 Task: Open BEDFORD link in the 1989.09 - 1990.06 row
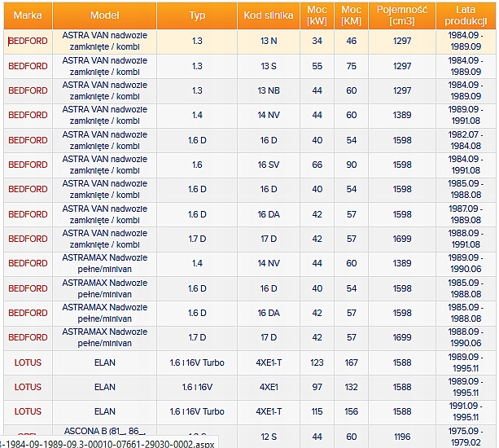tap(28, 263)
